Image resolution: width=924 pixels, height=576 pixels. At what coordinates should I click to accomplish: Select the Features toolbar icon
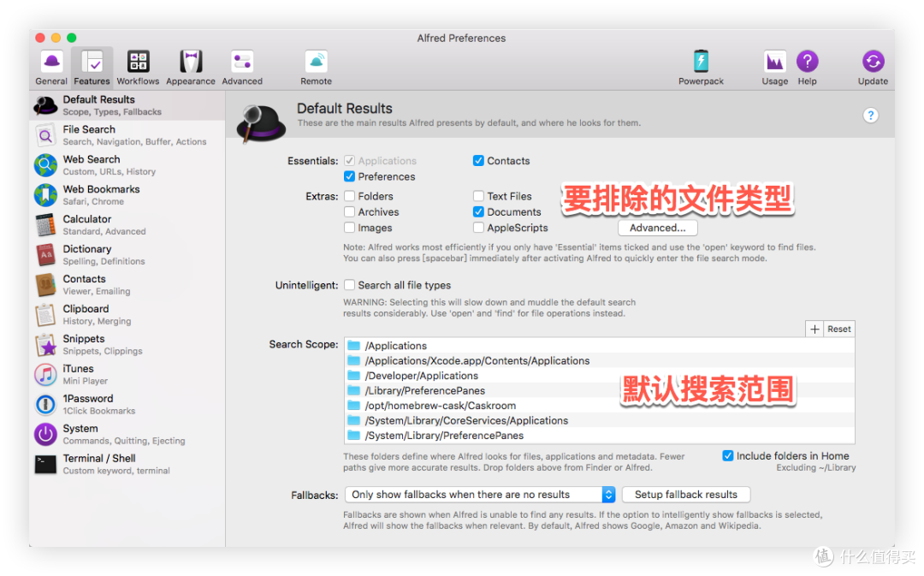[92, 68]
